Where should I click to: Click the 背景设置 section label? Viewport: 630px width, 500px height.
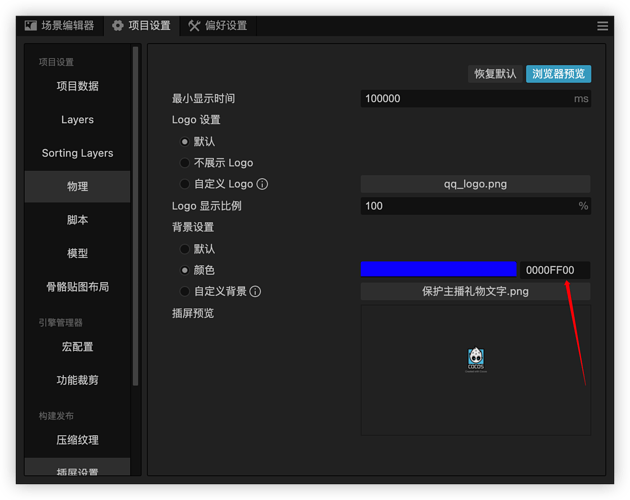(x=193, y=227)
